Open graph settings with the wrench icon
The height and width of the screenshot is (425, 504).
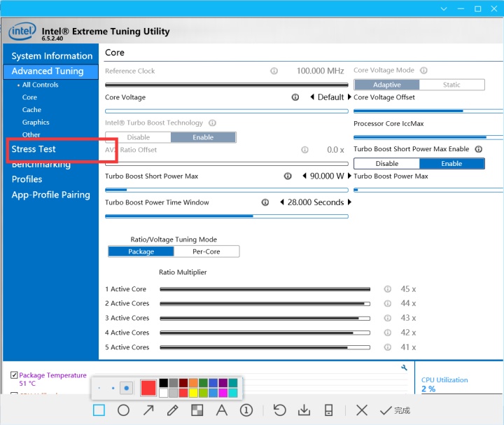(404, 368)
